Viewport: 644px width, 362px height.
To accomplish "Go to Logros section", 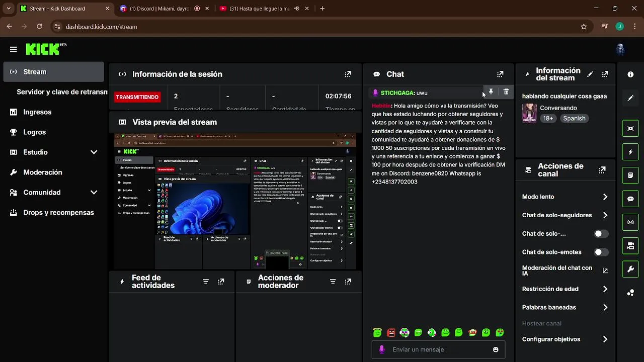I will click(x=53, y=132).
